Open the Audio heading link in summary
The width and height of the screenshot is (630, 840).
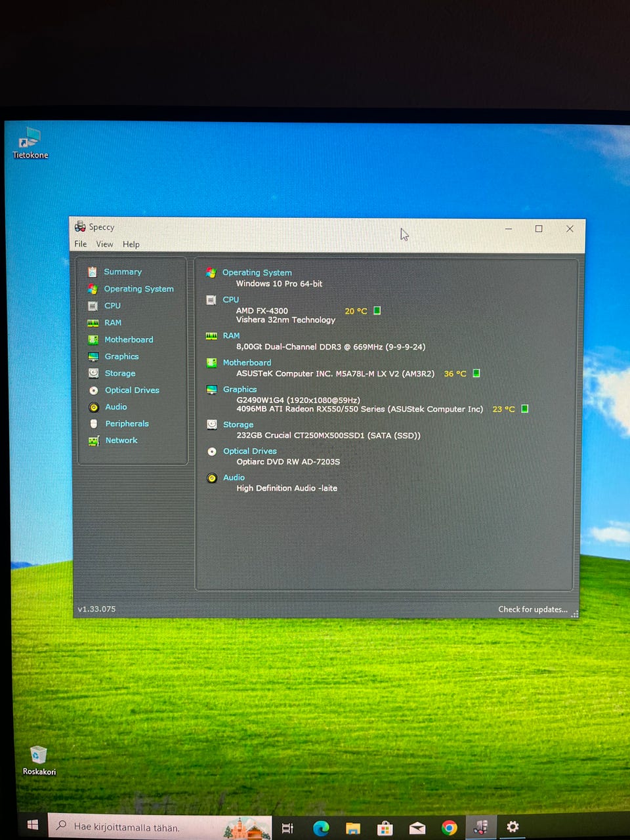234,478
